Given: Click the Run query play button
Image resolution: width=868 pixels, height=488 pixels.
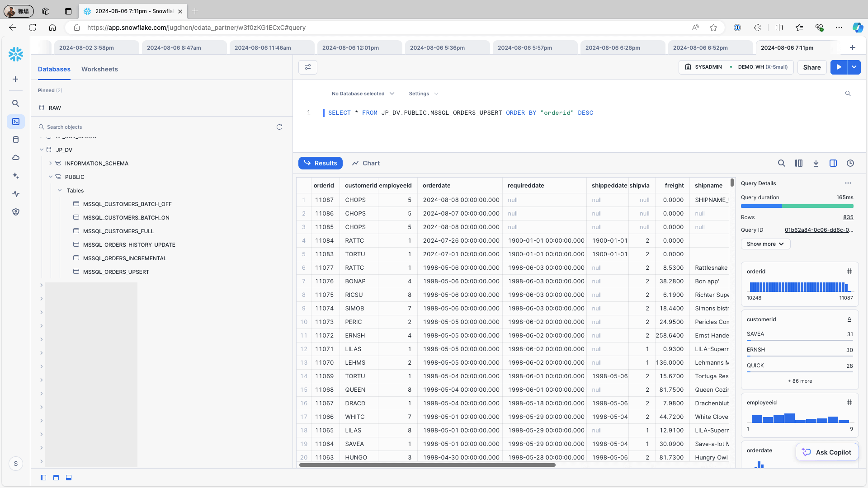Looking at the screenshot, I should (839, 67).
